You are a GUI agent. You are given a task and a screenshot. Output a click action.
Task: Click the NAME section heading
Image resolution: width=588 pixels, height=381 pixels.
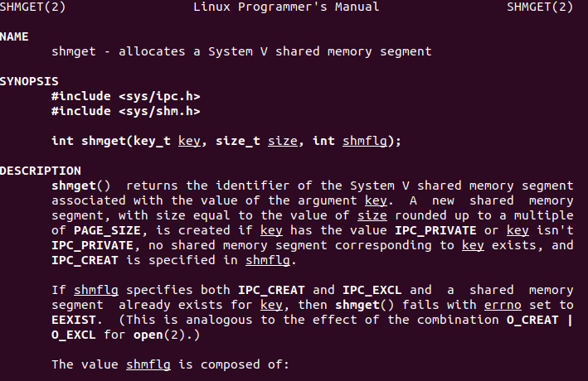pos(14,37)
